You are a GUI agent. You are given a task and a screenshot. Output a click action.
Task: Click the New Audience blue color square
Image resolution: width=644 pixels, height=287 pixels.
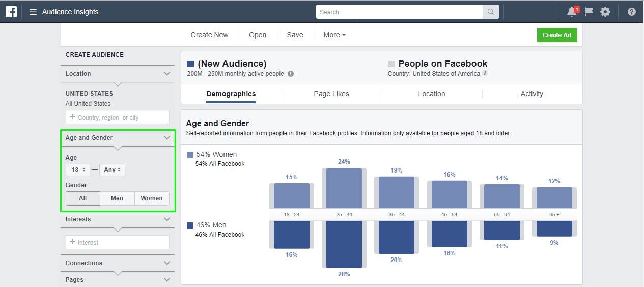pyautogui.click(x=190, y=64)
